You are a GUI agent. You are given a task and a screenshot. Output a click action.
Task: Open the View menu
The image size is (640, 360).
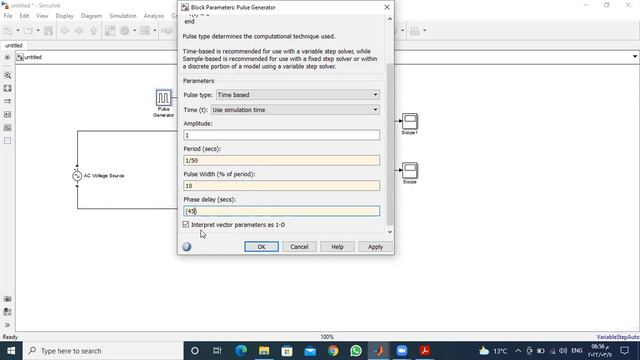pyautogui.click(x=42, y=16)
